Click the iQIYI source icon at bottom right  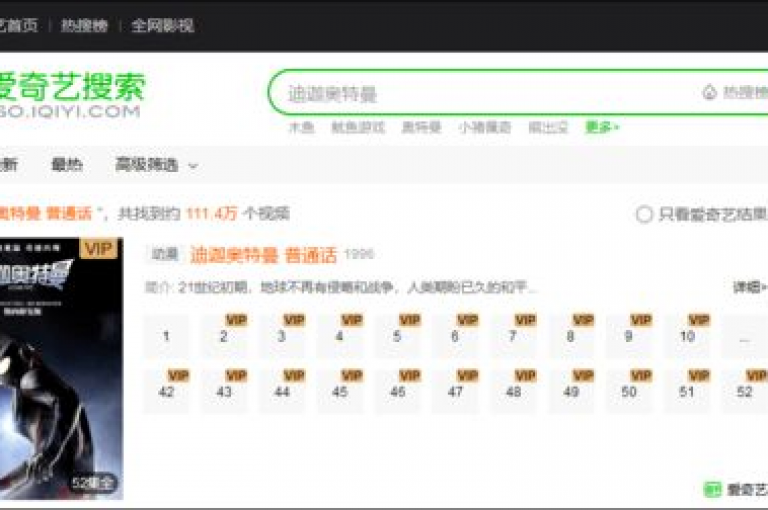(x=712, y=489)
